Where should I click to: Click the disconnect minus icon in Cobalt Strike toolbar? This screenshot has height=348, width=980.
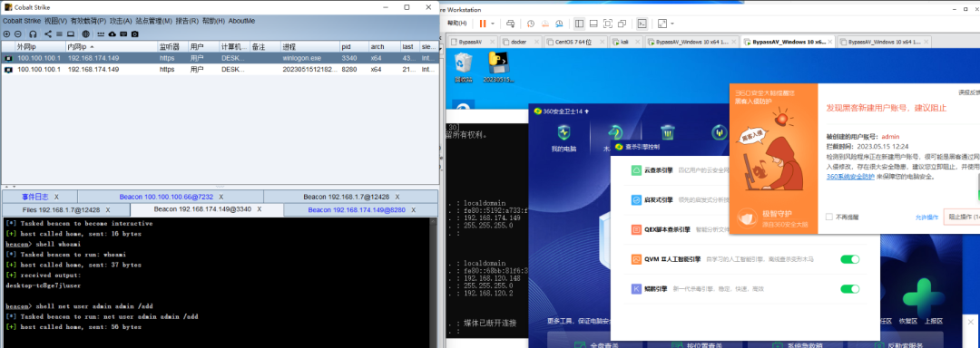point(18,34)
